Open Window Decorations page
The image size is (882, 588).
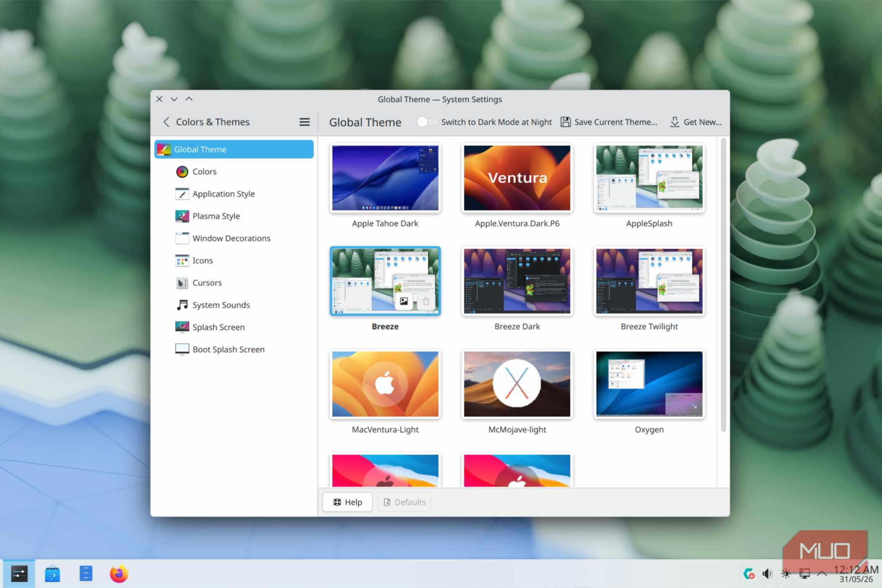click(x=234, y=239)
